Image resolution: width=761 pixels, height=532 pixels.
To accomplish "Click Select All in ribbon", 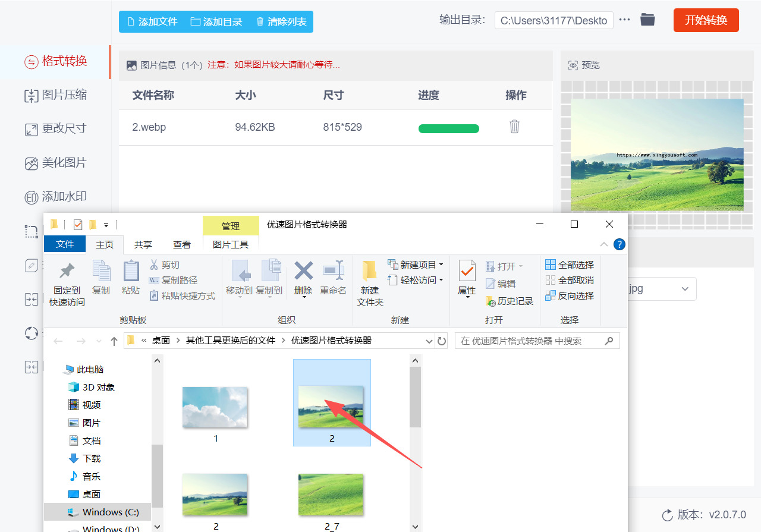I will pyautogui.click(x=570, y=265).
